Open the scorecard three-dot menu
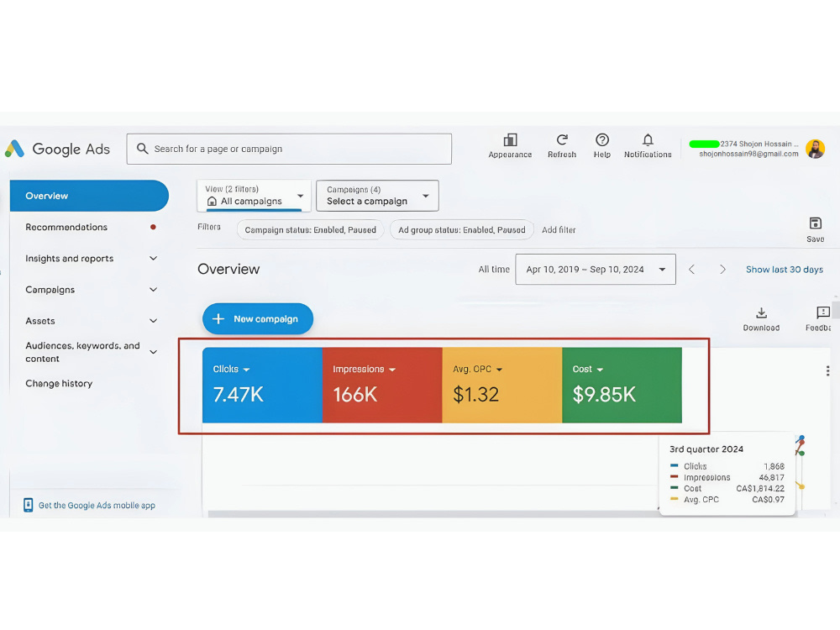 coord(827,370)
